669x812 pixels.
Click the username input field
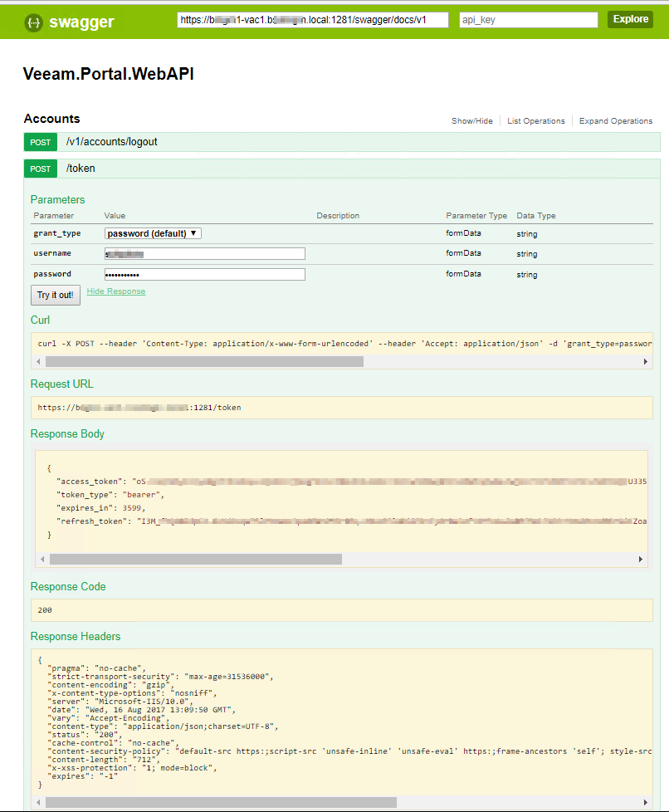(x=204, y=254)
